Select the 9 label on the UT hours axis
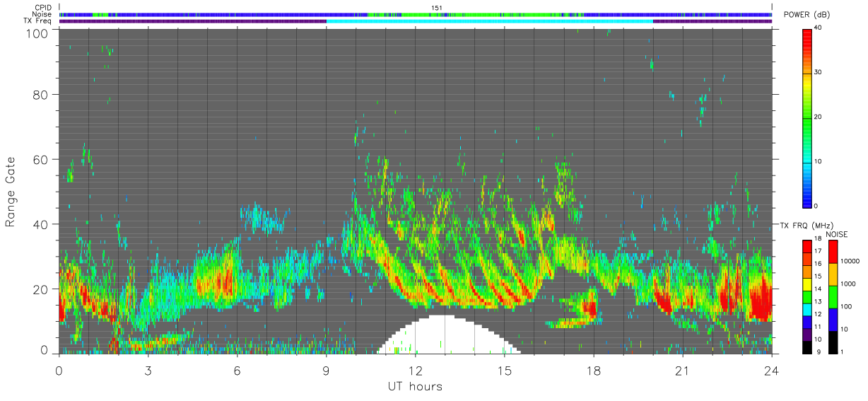 click(x=326, y=371)
